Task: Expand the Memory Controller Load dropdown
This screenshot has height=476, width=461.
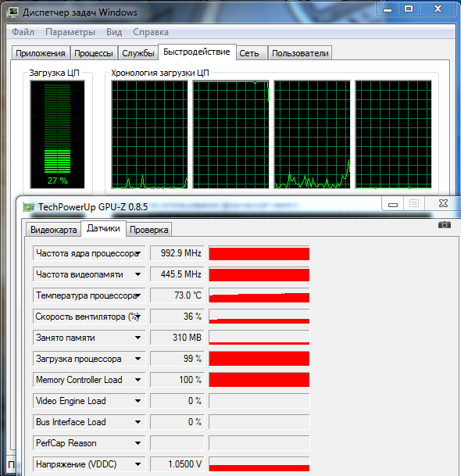Action: click(x=138, y=380)
